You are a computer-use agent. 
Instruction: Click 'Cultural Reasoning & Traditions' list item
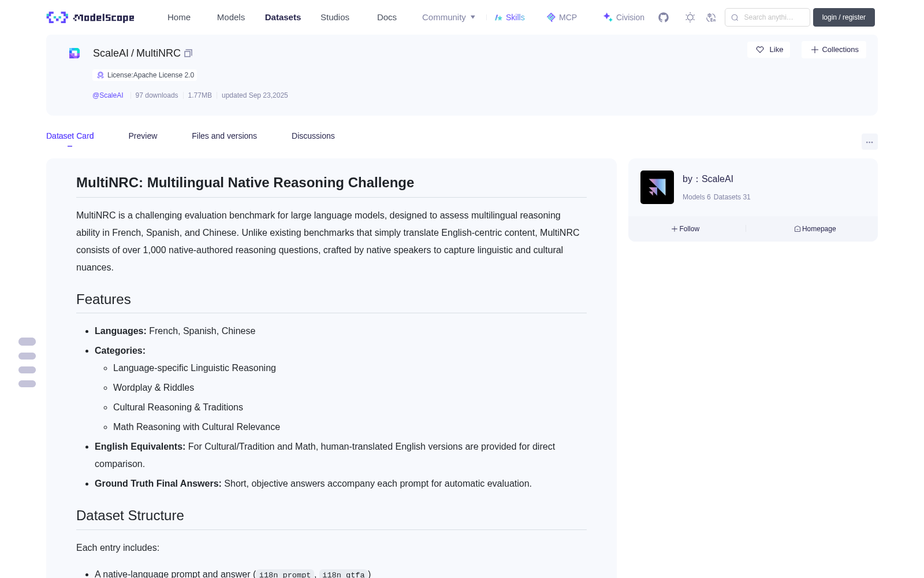(178, 407)
